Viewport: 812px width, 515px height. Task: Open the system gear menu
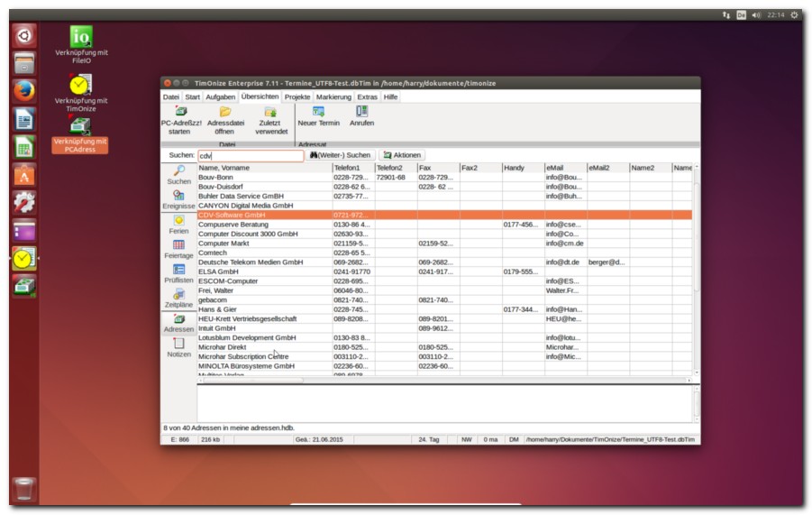[794, 15]
